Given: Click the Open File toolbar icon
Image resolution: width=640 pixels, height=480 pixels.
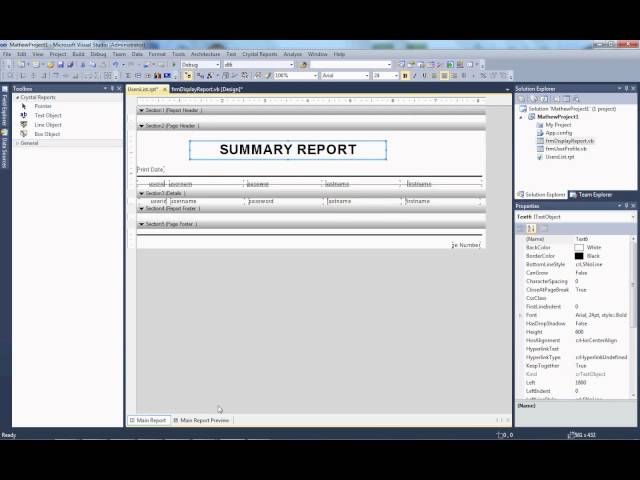Looking at the screenshot, I should 50,64.
